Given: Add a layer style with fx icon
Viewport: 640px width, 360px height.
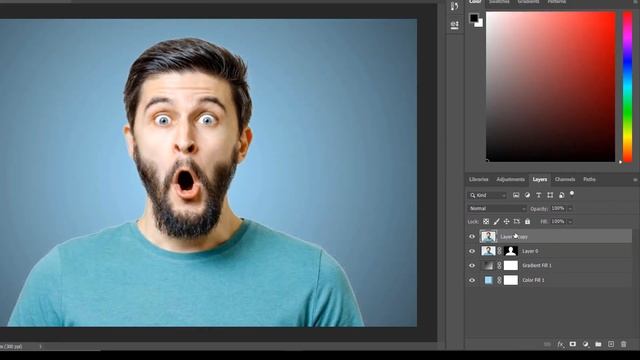Looking at the screenshot, I should 560,344.
